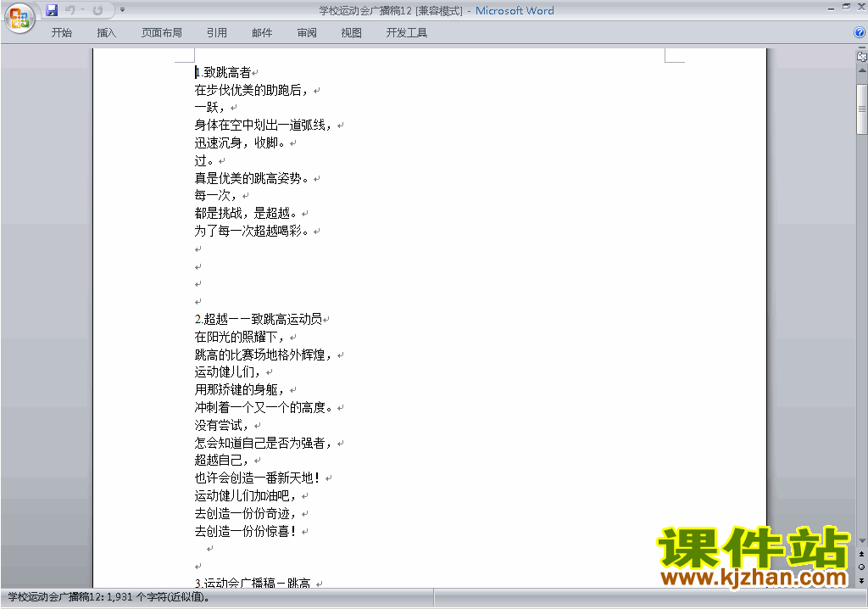The image size is (868, 609).
Task: Click the line 也许会创造一番新天地！
Action: point(258,478)
